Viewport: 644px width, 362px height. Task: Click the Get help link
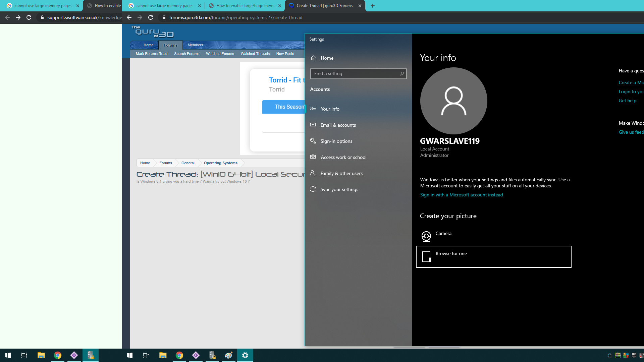tap(627, 101)
